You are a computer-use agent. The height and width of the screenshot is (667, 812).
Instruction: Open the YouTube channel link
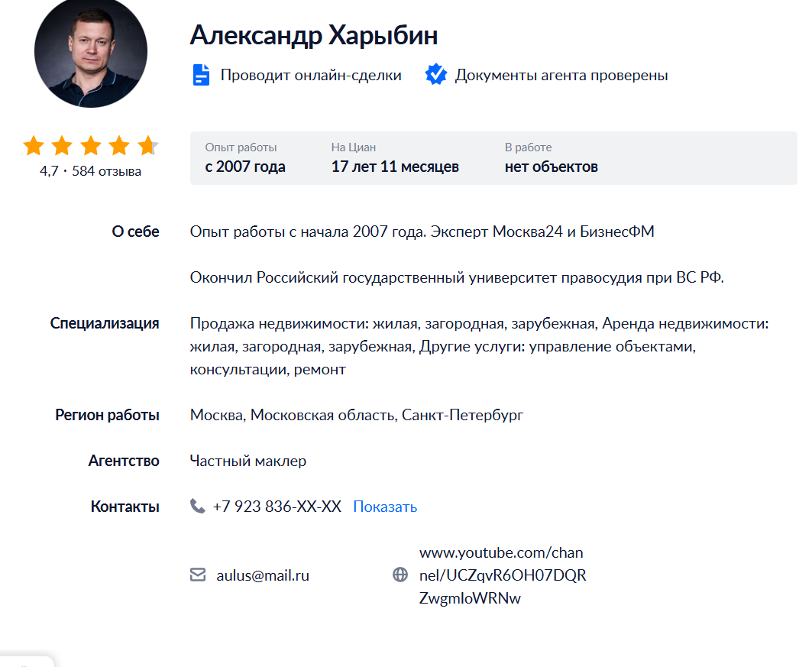(503, 575)
